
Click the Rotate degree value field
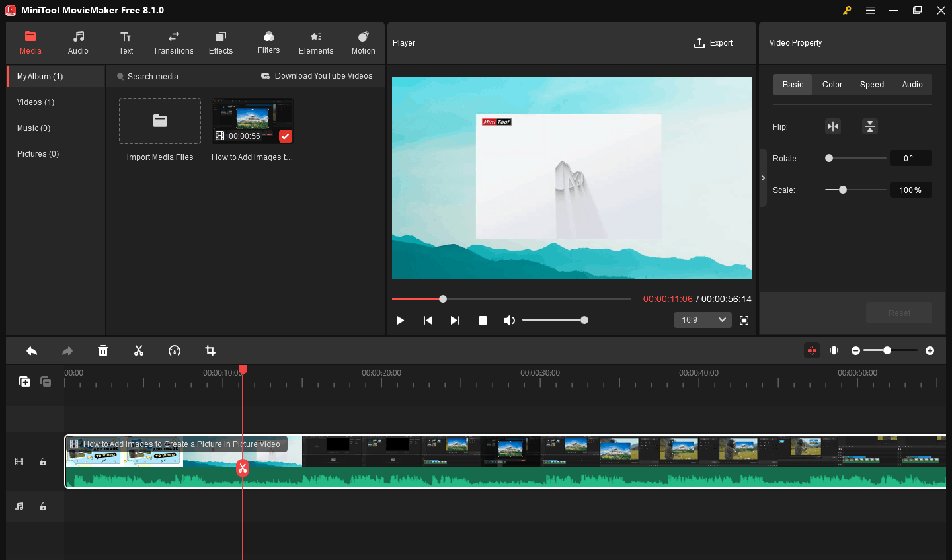pos(911,158)
